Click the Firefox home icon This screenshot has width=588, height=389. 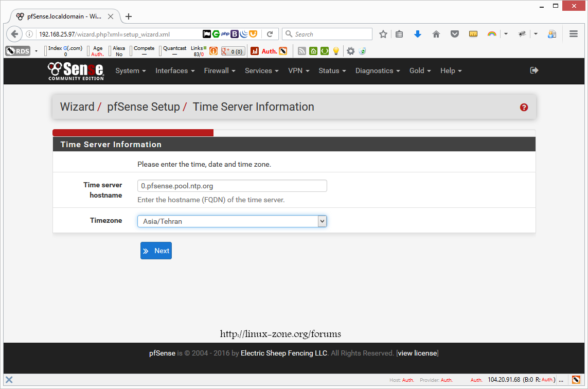pyautogui.click(x=436, y=34)
